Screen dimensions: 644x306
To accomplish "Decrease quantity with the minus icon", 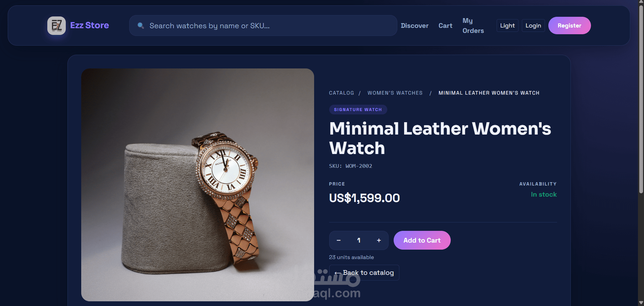I will point(339,240).
